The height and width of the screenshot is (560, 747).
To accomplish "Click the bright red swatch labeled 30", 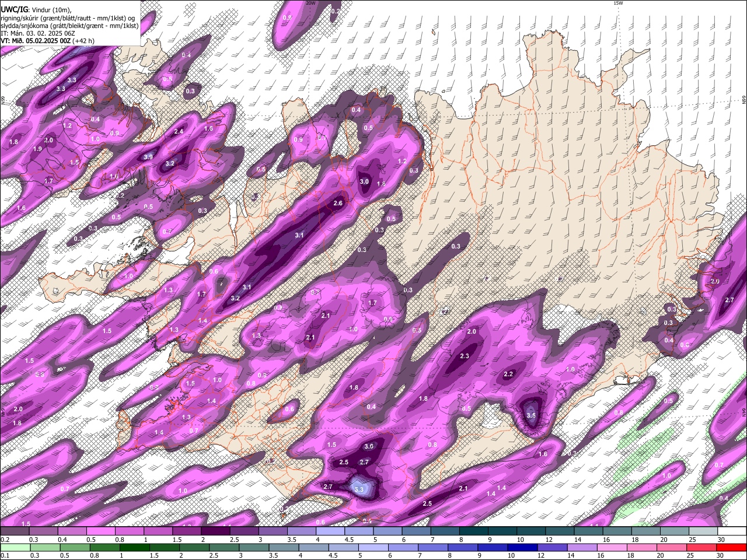I will (731, 547).
